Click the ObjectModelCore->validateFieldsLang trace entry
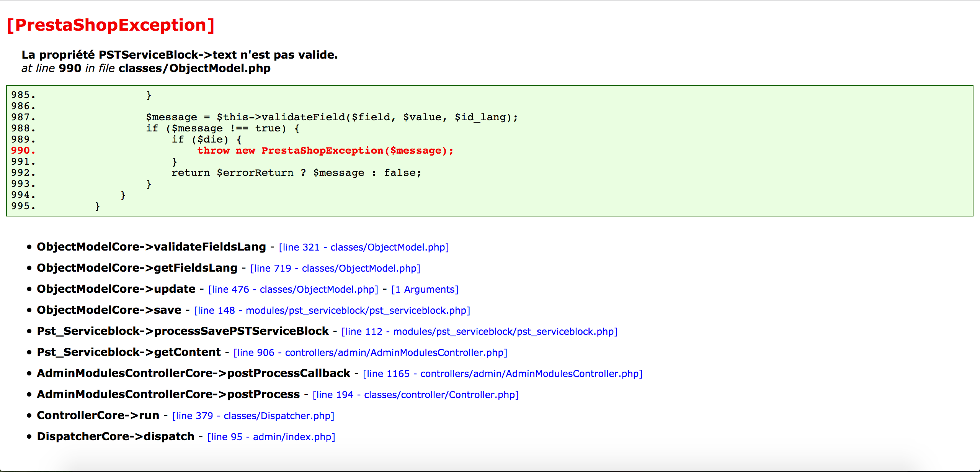 [151, 247]
